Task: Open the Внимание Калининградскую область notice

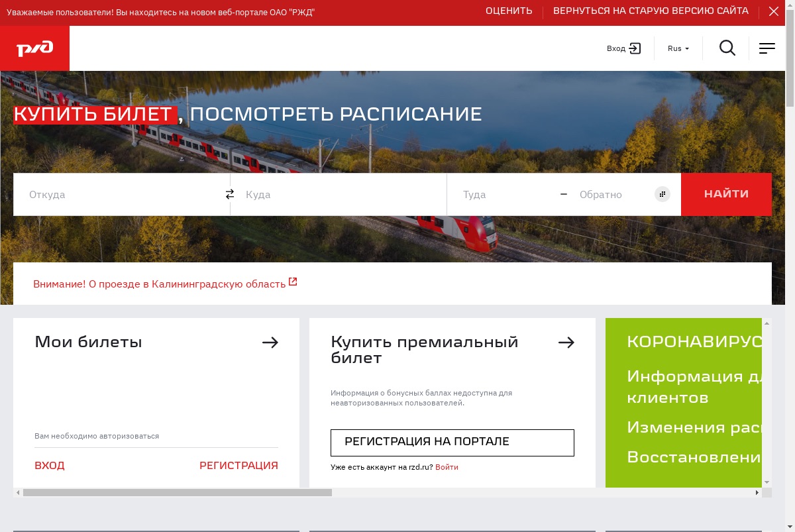Action: tap(159, 284)
